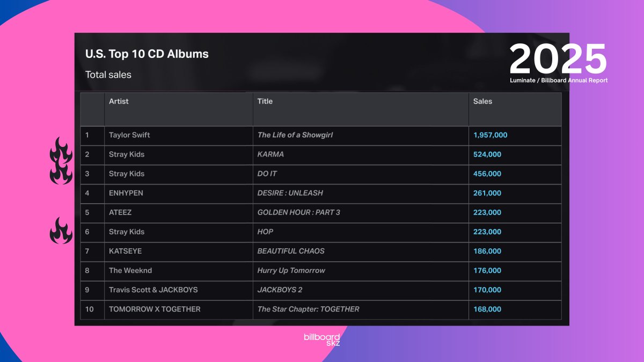Select the 261,000 sales figure

coord(487,193)
